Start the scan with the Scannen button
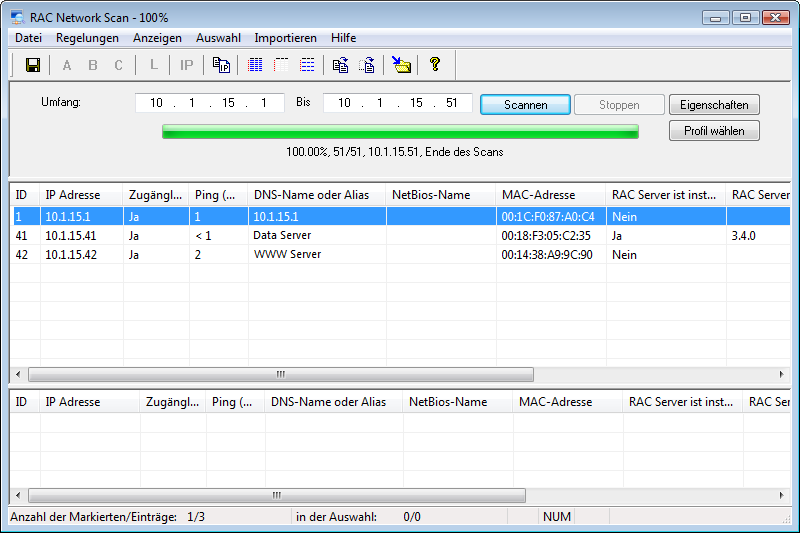Viewport: 800px width, 533px height. (x=526, y=105)
